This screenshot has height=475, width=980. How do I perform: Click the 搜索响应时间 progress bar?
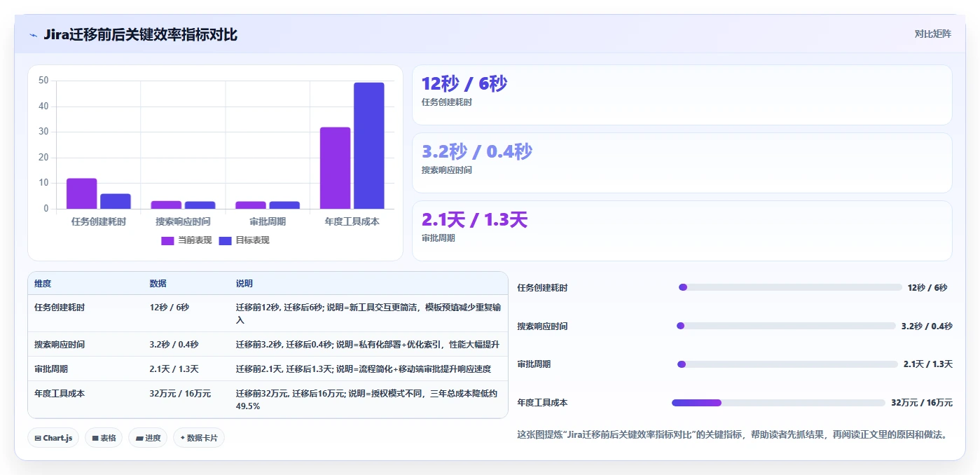(786, 326)
